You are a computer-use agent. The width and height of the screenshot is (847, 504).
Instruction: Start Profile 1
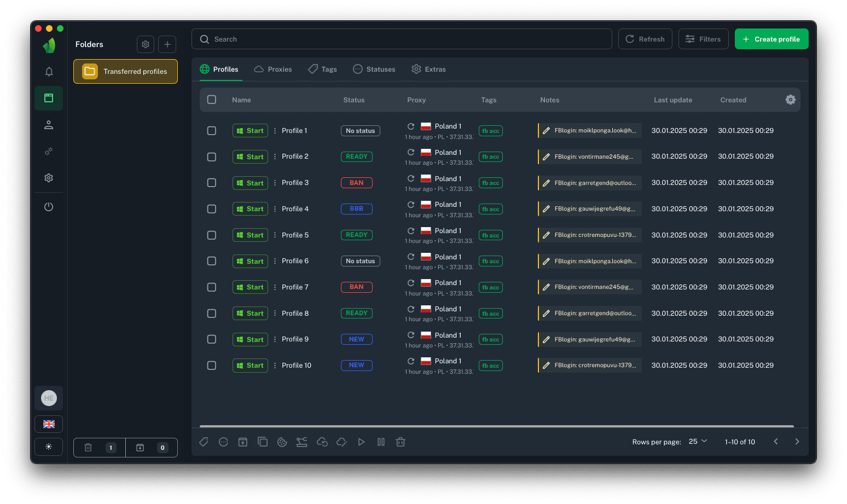click(250, 131)
